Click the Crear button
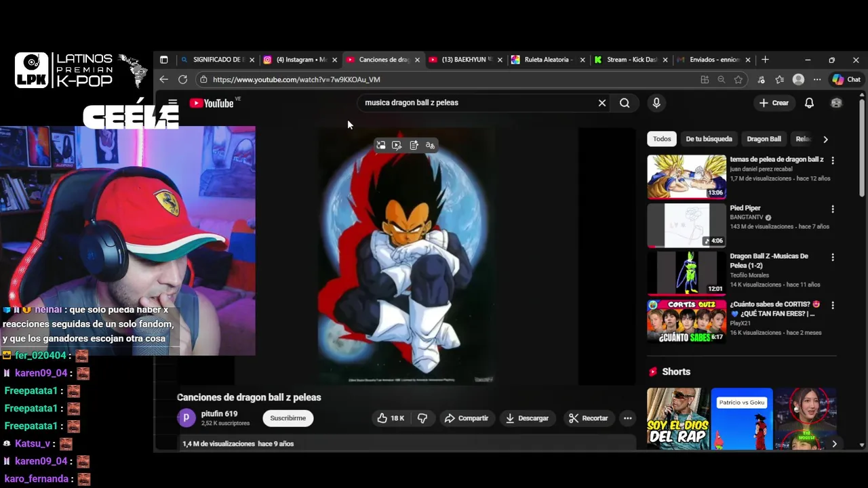The width and height of the screenshot is (868, 488). [774, 103]
